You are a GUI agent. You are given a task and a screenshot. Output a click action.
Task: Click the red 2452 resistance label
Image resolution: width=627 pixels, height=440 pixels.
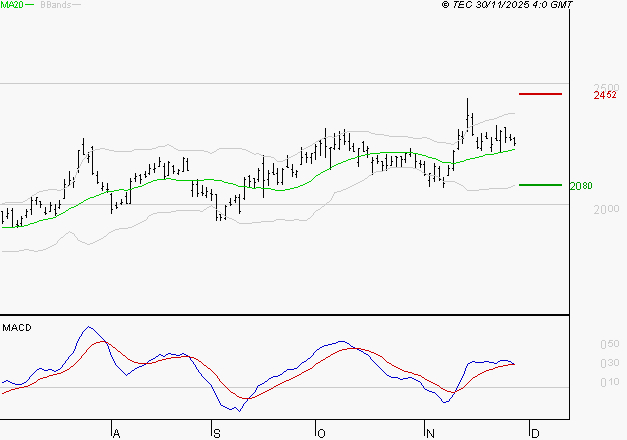605,95
